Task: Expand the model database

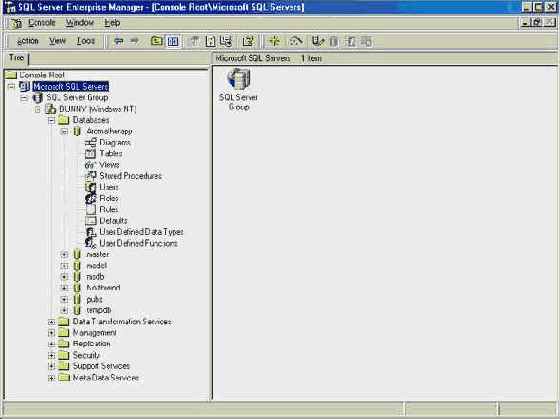Action: pos(64,266)
